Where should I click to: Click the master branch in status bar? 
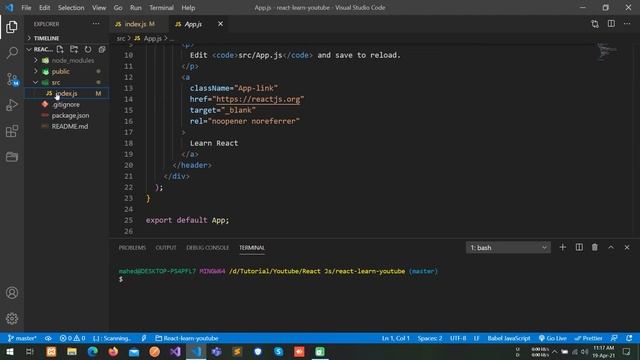(22, 338)
